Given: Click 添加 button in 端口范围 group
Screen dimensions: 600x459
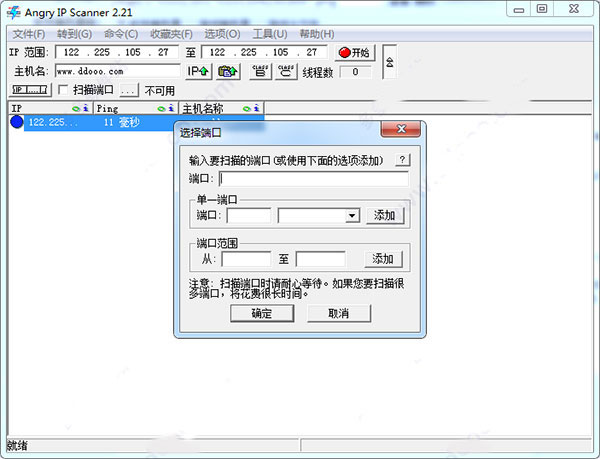Looking at the screenshot, I should point(383,259).
